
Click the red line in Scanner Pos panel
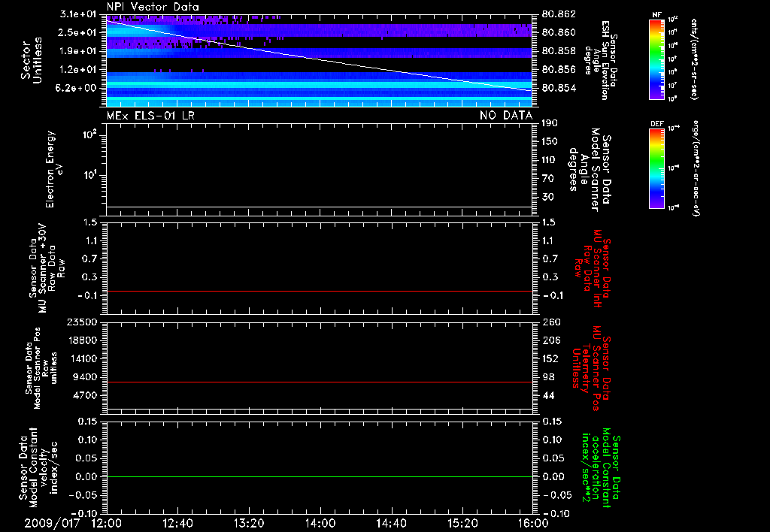[319, 382]
